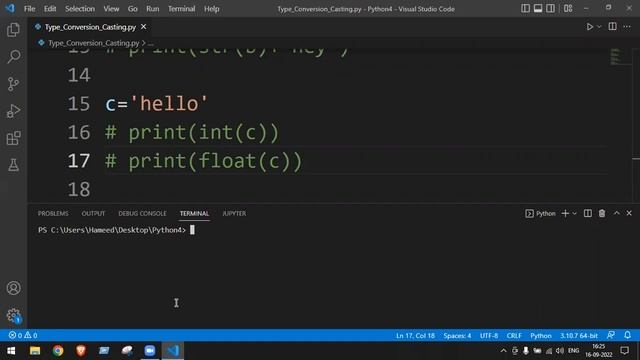Split the terminal pane

(x=588, y=213)
